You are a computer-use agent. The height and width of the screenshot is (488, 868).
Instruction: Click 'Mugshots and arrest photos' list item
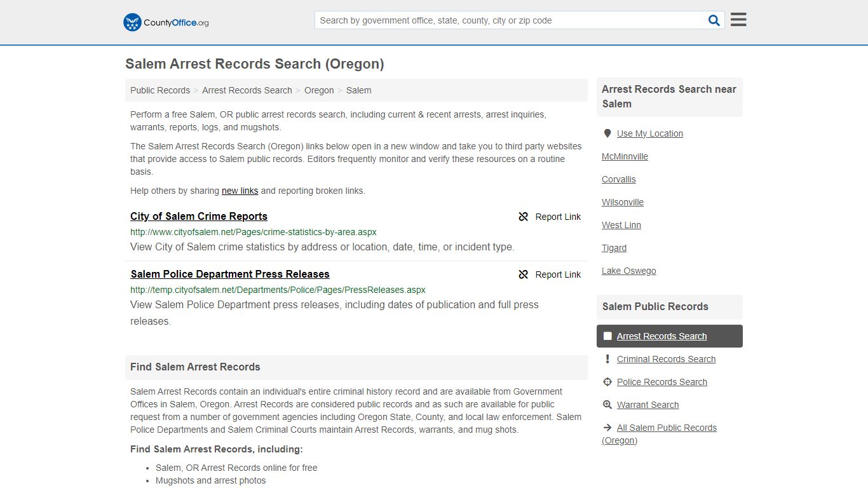coord(211,480)
